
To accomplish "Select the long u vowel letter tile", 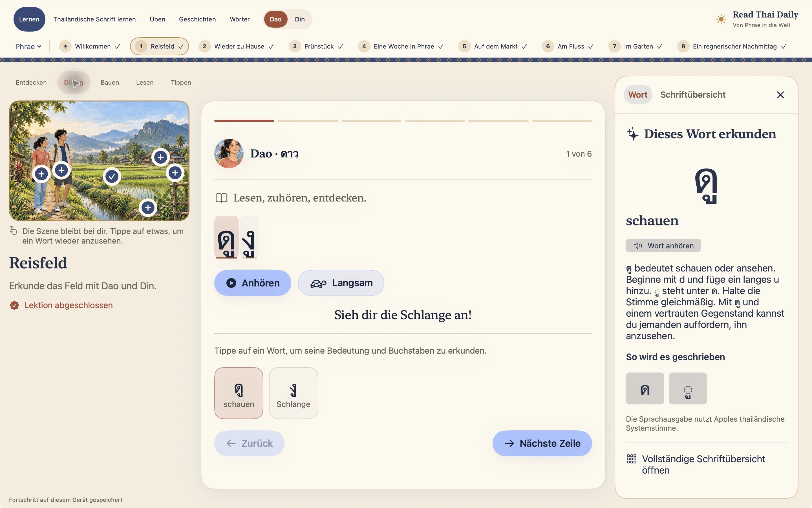I will (x=688, y=388).
